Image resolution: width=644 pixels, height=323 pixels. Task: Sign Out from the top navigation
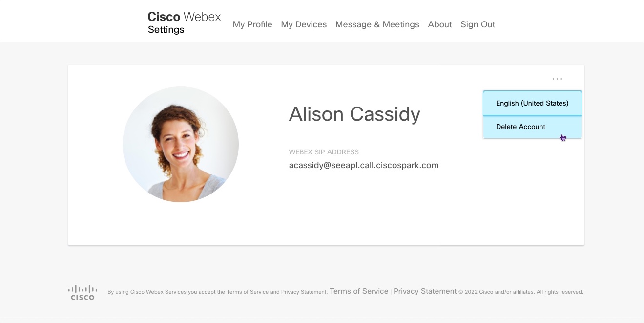pos(478,24)
